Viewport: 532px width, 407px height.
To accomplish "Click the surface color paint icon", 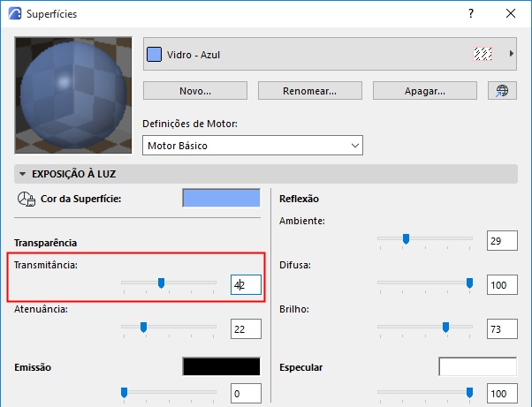I will tap(27, 199).
